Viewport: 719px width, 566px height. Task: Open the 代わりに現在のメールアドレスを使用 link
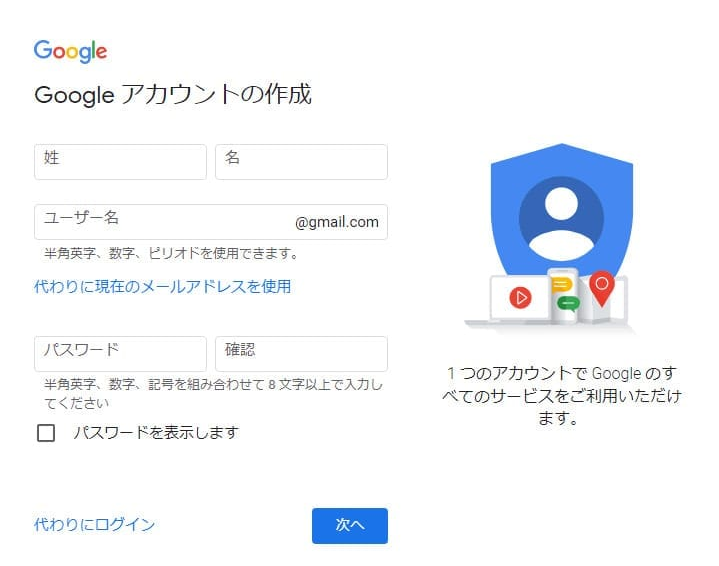(162, 287)
